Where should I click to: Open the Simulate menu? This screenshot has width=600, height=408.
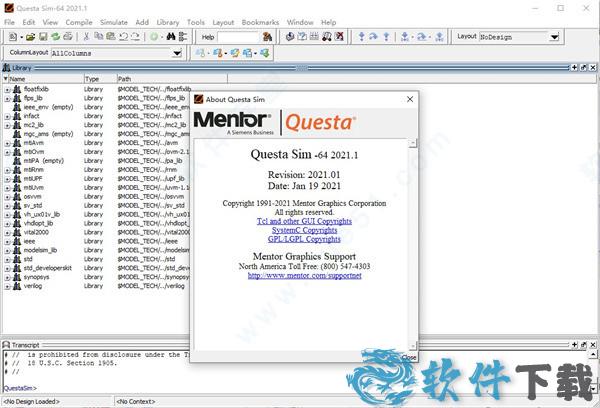click(114, 22)
